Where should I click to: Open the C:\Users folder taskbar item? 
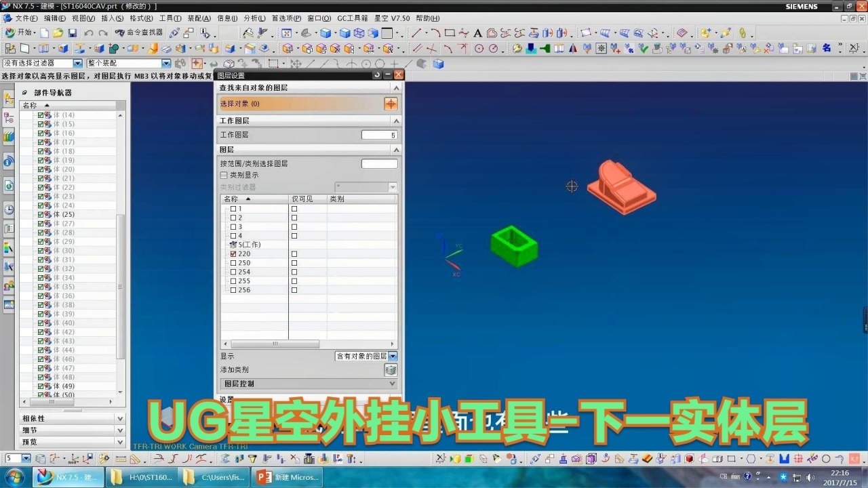point(214,477)
